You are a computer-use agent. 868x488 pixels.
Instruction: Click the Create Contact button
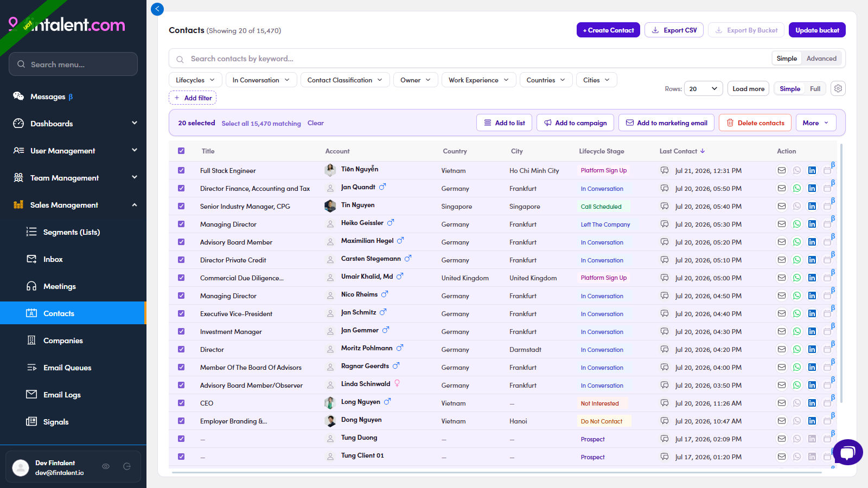(608, 30)
